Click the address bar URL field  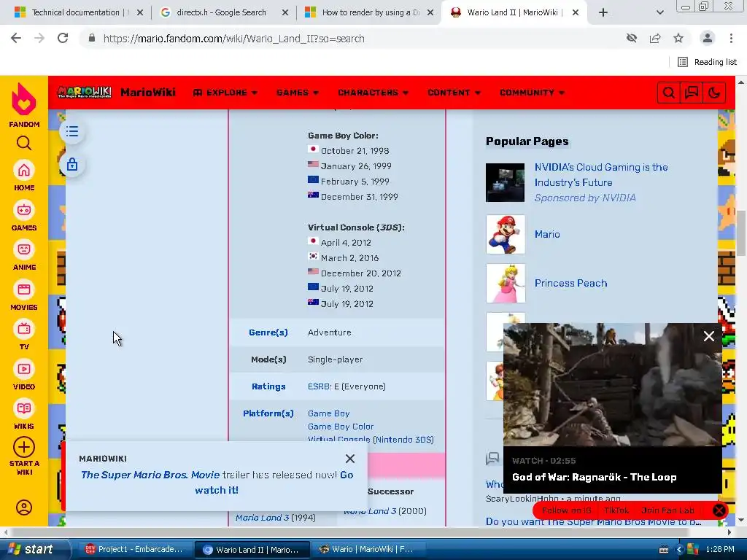pos(352,39)
